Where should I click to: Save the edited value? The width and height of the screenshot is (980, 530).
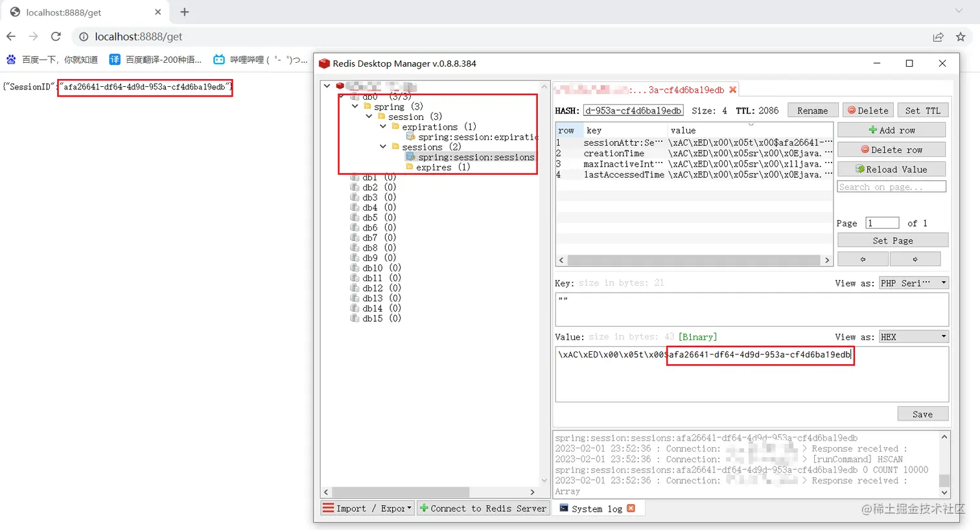pos(923,414)
